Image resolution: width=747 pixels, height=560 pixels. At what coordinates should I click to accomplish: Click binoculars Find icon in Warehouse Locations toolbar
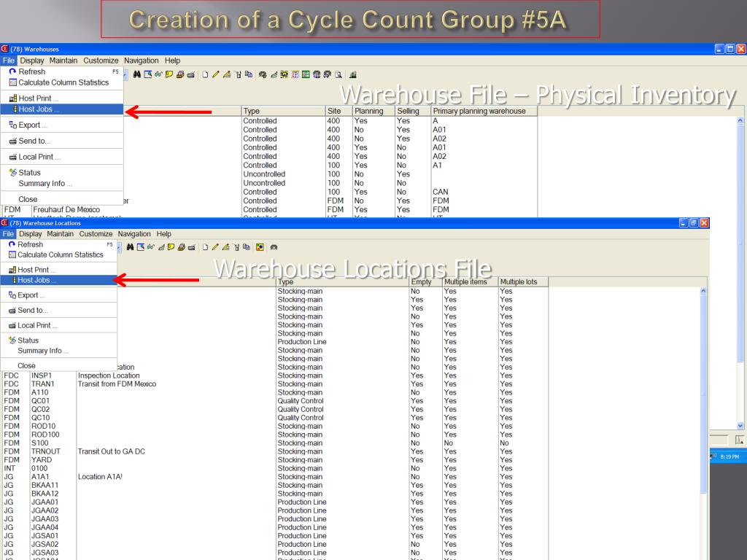[130, 247]
